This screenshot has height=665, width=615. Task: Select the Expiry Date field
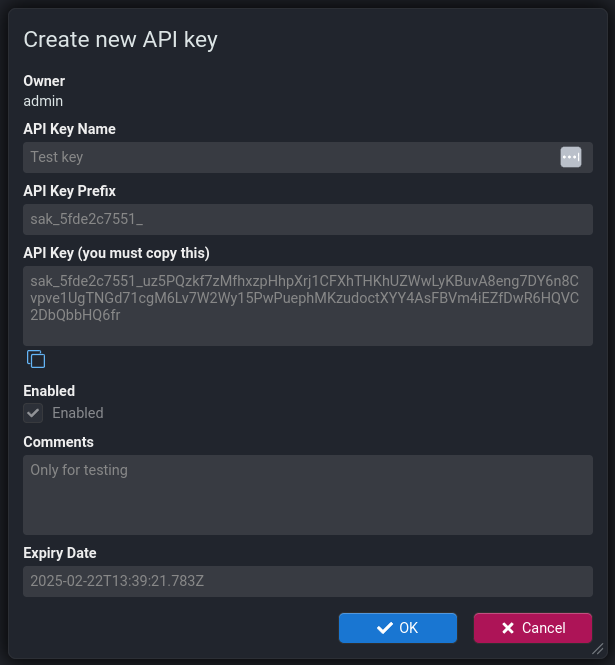coord(308,581)
